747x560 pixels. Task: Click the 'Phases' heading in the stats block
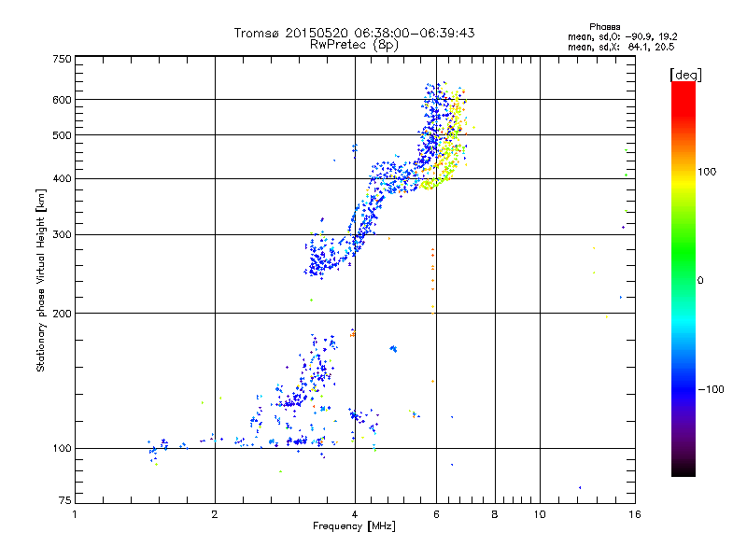pyautogui.click(x=604, y=27)
